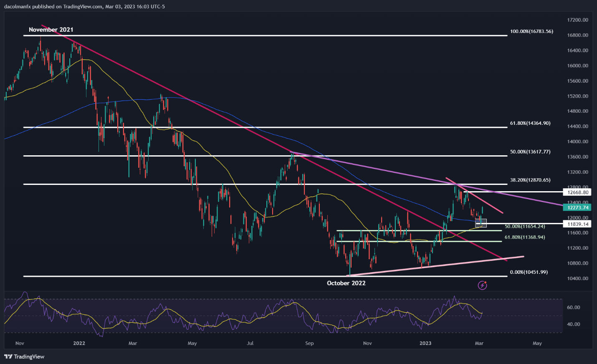This screenshot has height=364, width=597.
Task: Click the 10400.00 price axis label
Action: [x=578, y=278]
